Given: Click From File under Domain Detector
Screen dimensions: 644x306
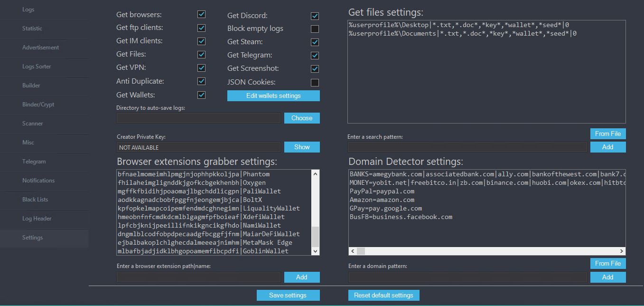Looking at the screenshot, I should [608, 263].
